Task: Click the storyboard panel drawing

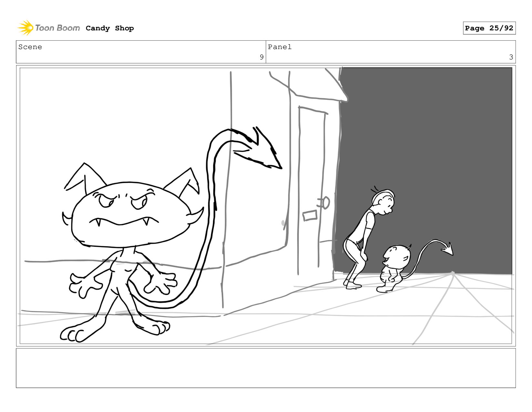Action: point(266,206)
